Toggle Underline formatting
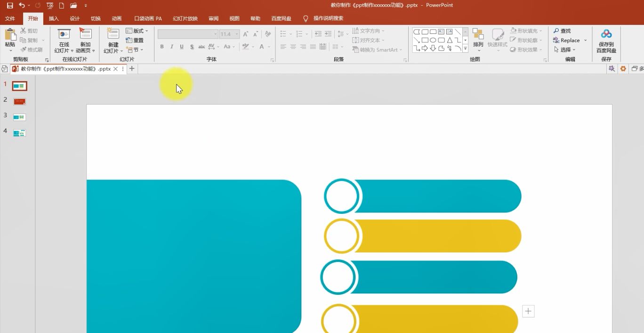Viewport: 644px width, 333px height. click(x=182, y=47)
